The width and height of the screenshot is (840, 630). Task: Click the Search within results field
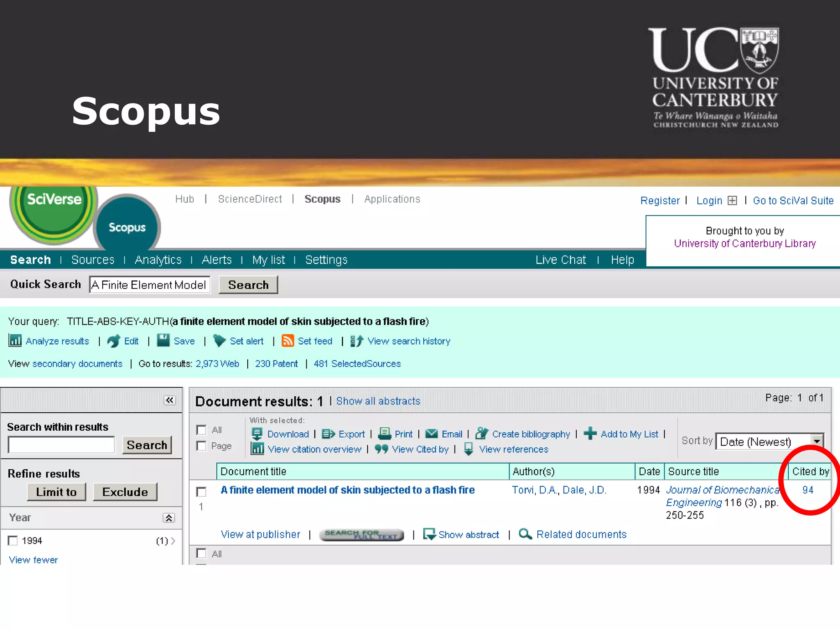pos(62,445)
